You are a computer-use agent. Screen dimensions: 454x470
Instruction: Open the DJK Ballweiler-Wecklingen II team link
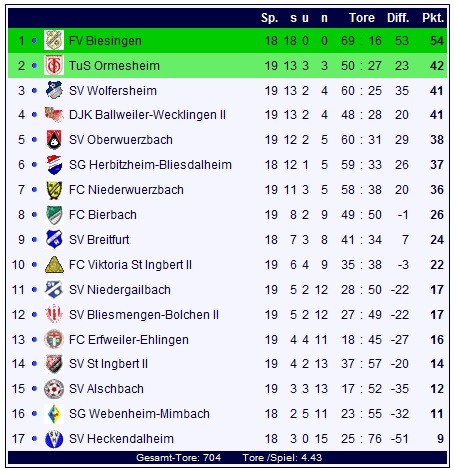[147, 115]
